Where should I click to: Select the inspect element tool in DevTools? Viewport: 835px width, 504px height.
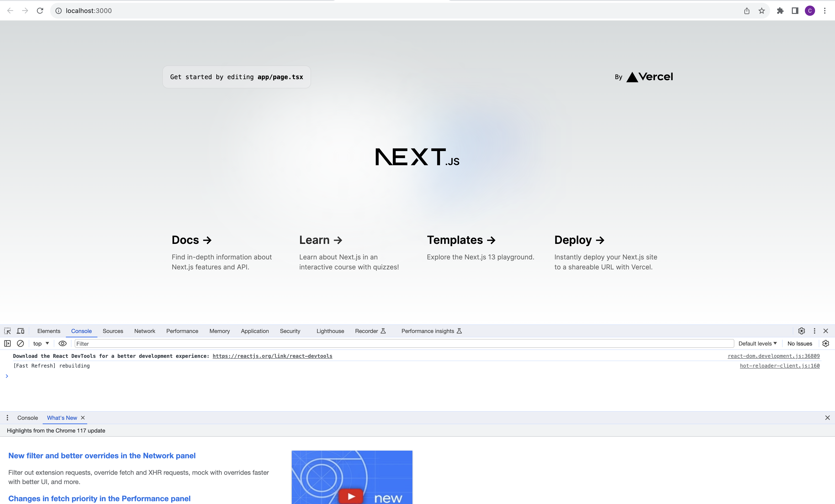[x=7, y=331]
